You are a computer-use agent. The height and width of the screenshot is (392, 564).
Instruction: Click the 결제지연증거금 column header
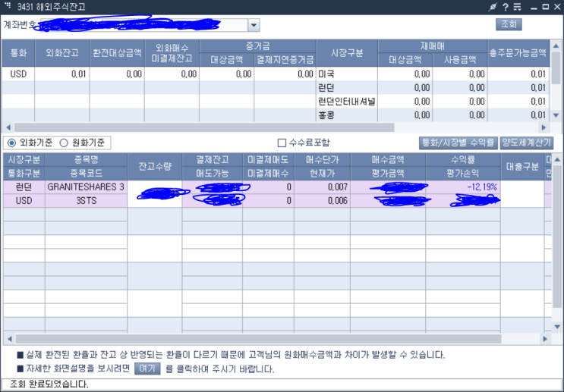[285, 60]
